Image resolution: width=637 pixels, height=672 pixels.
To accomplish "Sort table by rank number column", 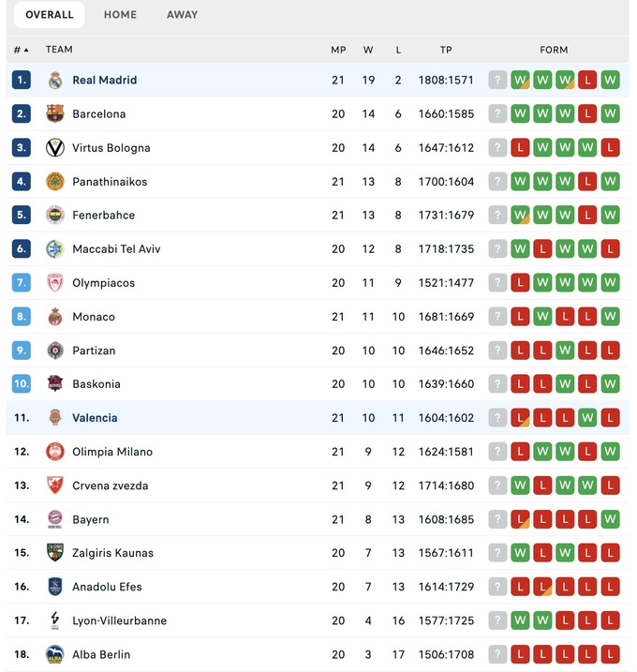I will 21,50.
